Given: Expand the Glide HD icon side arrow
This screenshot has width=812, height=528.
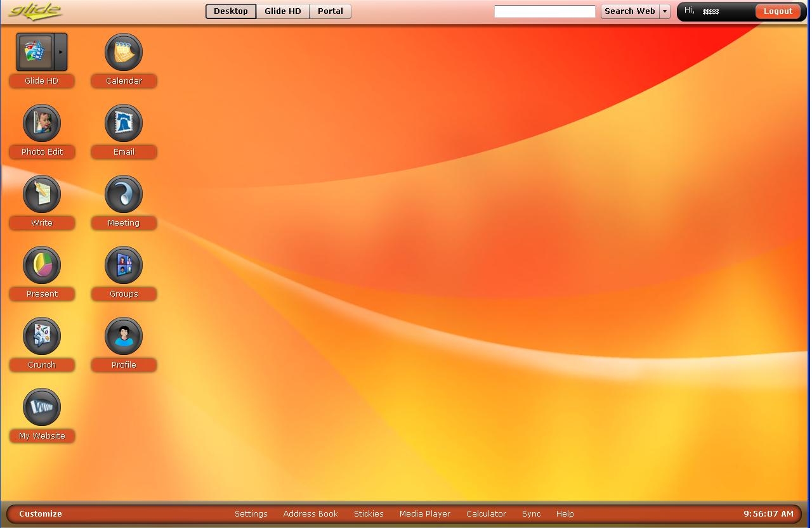Looking at the screenshot, I should pos(60,52).
